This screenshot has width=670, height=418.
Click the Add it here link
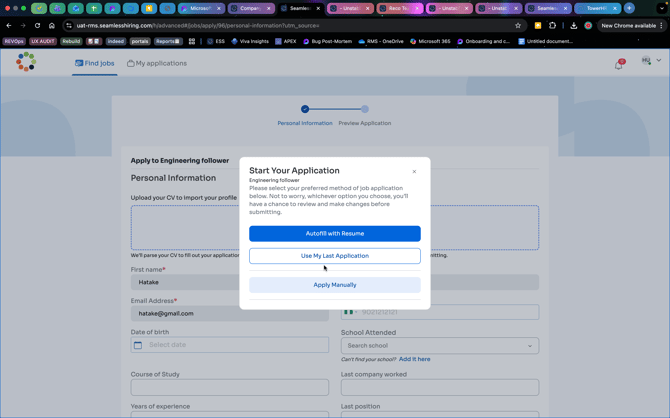pyautogui.click(x=414, y=359)
